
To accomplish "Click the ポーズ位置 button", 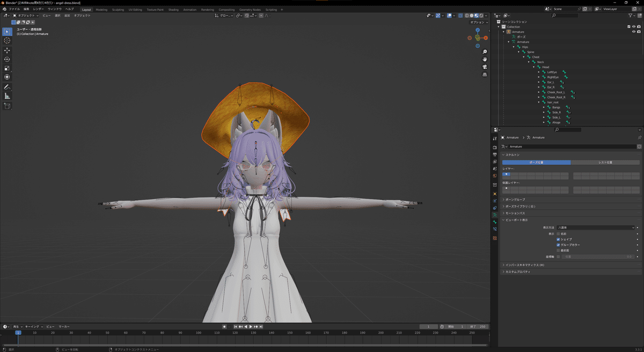I will tap(536, 162).
